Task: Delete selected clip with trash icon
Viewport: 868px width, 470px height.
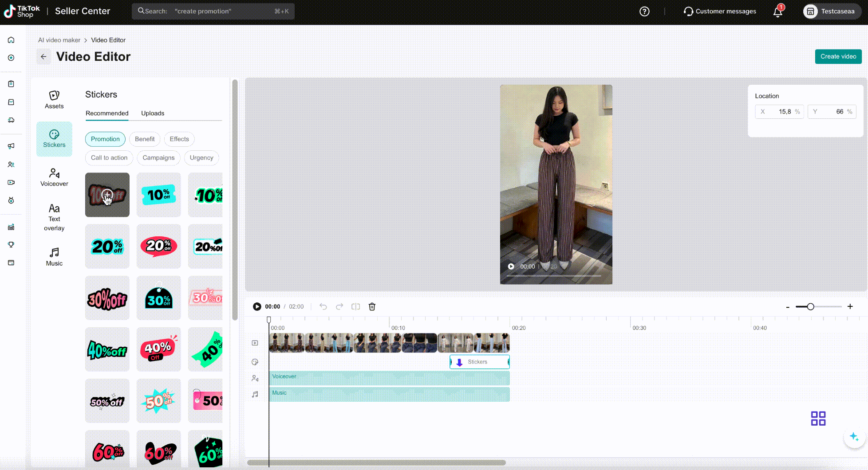Action: [372, 306]
